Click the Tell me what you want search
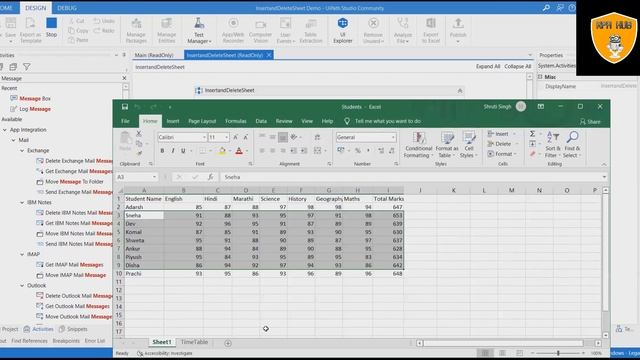 pyautogui.click(x=388, y=121)
